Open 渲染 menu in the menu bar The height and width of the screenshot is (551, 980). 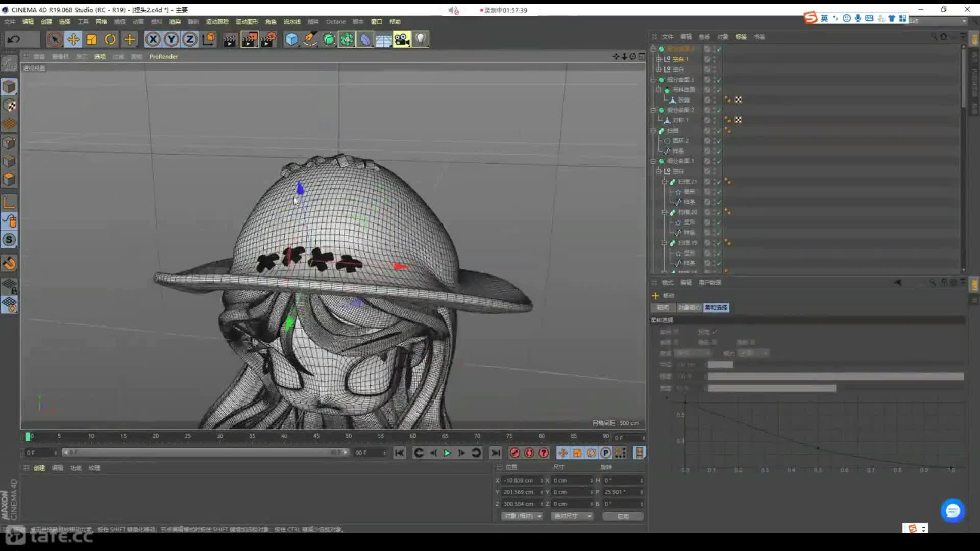pyautogui.click(x=175, y=22)
